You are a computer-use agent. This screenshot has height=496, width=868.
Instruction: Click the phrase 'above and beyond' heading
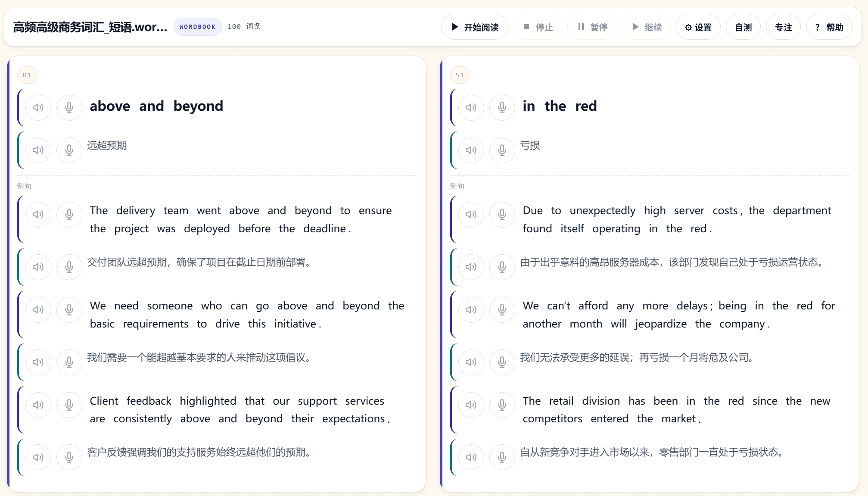156,106
